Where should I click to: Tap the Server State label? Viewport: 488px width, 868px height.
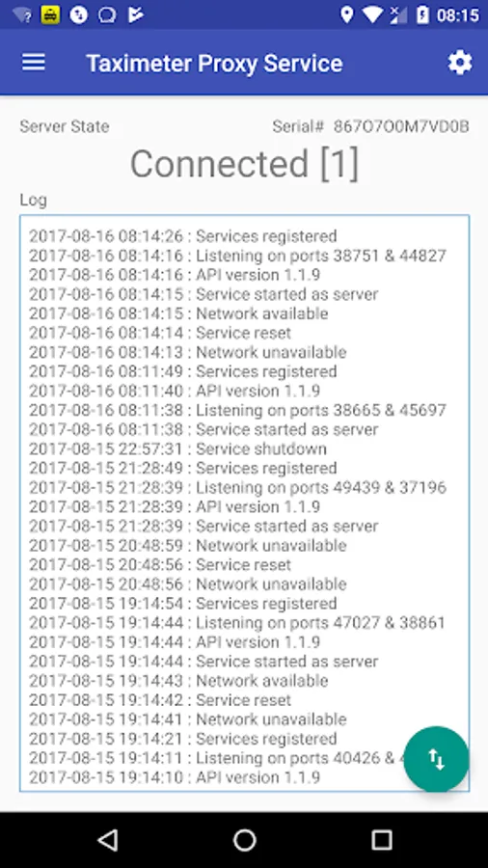tap(65, 126)
